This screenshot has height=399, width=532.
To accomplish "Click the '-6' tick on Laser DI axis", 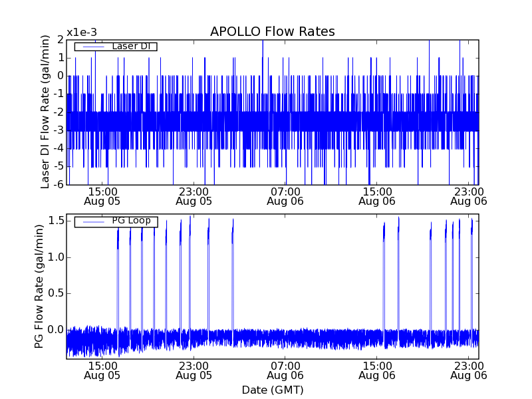I will click(x=58, y=184).
